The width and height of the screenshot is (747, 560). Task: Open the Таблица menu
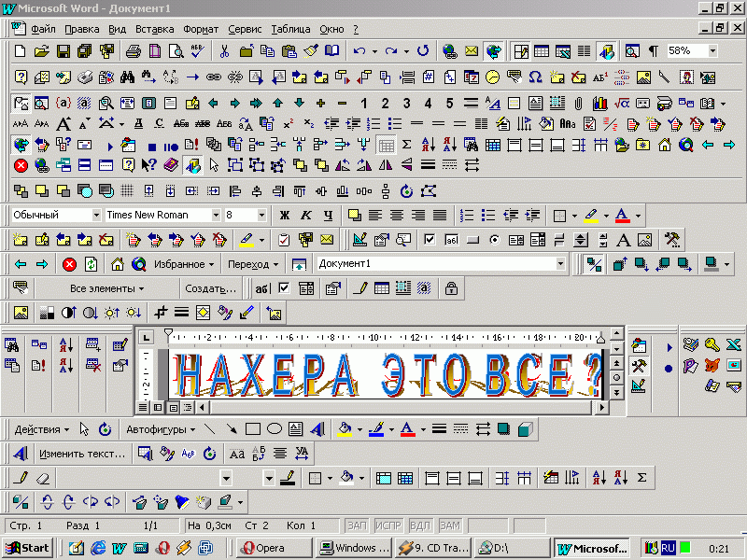coord(290,29)
